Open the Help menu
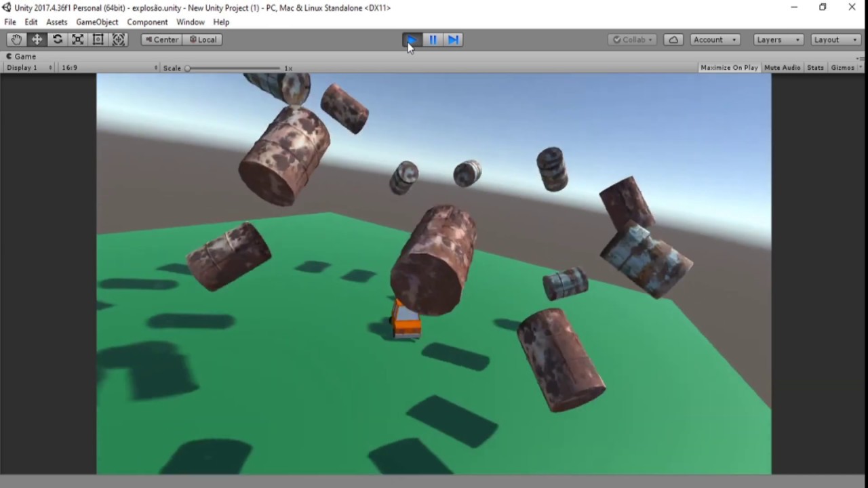 221,22
